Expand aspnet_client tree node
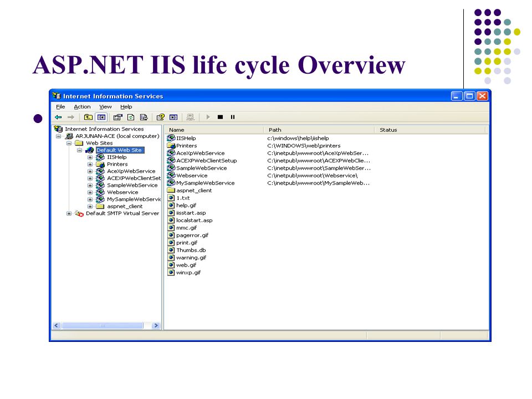 [x=90, y=206]
